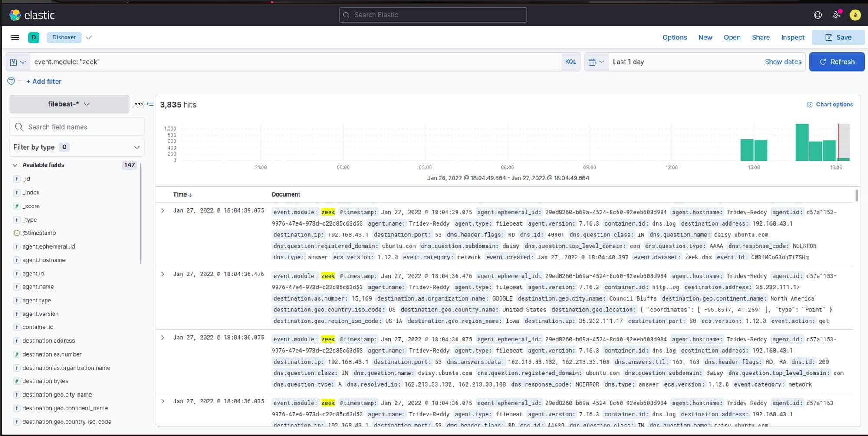Expand the last visible document row
Screen dimensions: 868x436
click(163, 401)
